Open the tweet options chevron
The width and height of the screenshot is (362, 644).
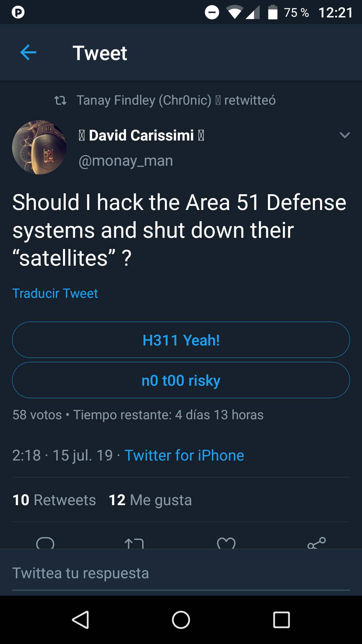click(x=345, y=135)
